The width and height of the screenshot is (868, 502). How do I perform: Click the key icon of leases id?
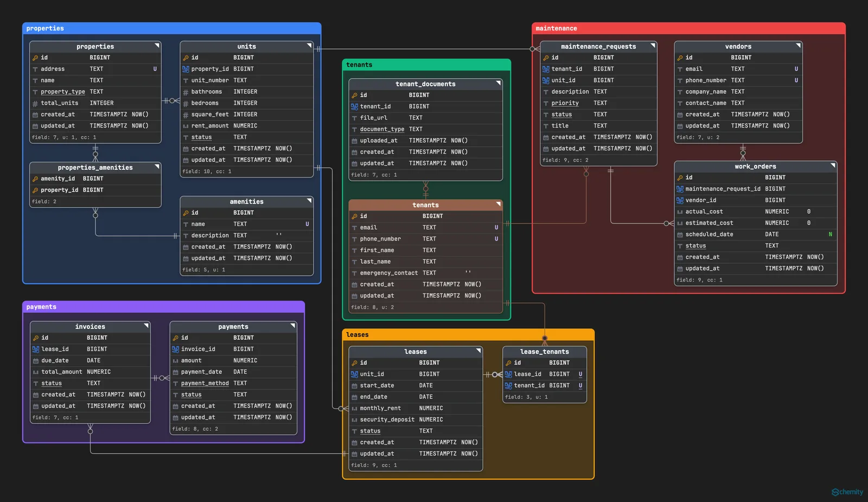tap(354, 363)
